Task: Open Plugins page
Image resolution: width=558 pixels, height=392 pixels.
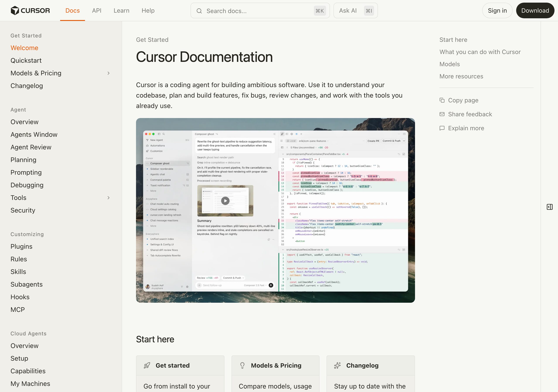Action: click(21, 247)
